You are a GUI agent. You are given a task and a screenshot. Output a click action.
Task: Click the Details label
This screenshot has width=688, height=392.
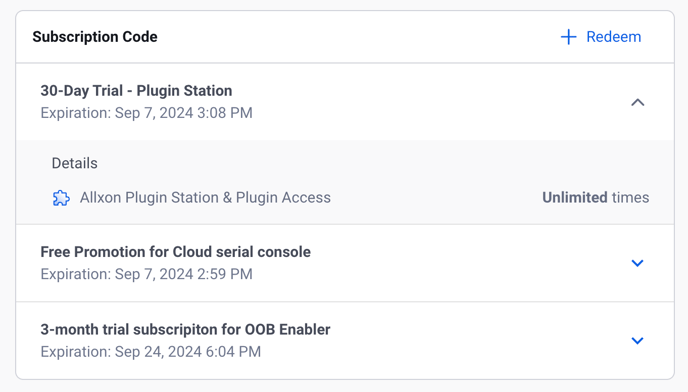[x=75, y=163]
